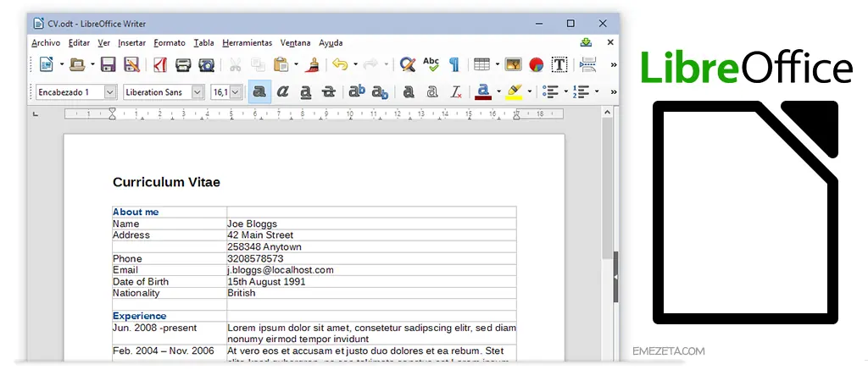Open the Herramientas menu
This screenshot has height=381, width=868.
(247, 42)
